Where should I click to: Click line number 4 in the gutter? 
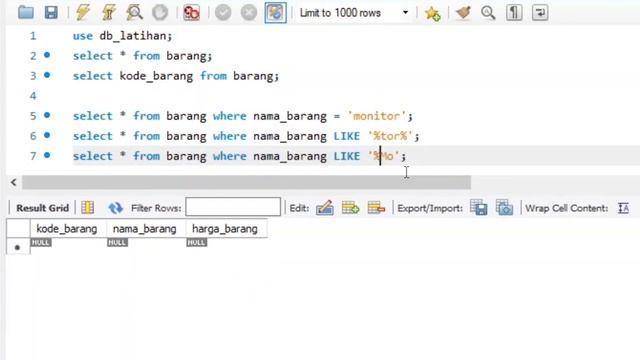33,96
